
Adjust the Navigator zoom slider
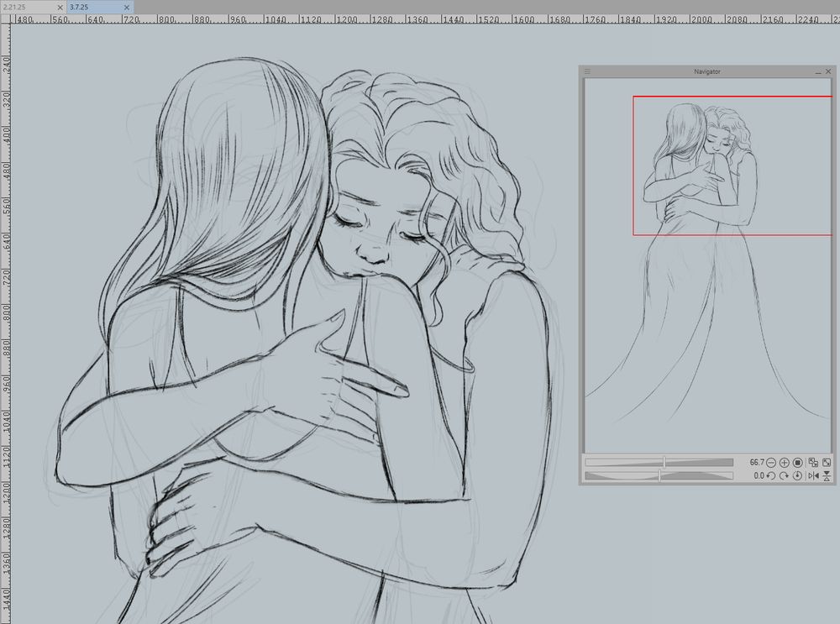[x=659, y=462]
